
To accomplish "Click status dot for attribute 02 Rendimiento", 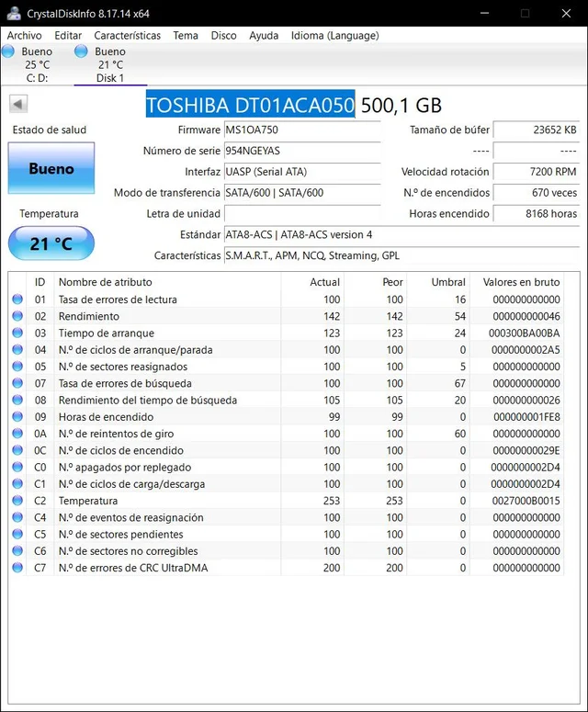I will click(17, 316).
